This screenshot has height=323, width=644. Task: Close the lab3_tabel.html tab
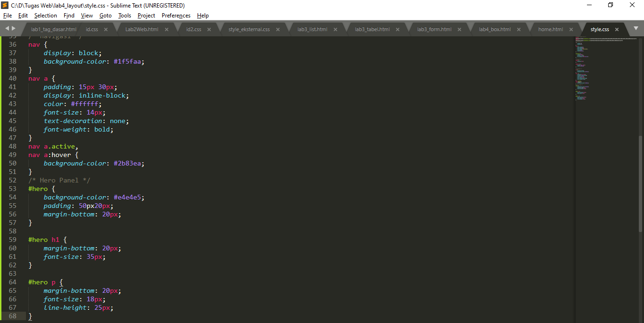(x=398, y=29)
